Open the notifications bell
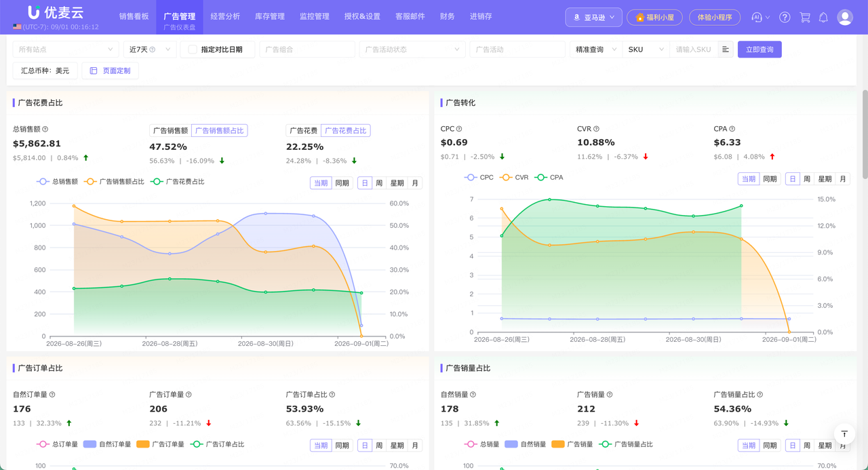Screen dimensions: 868x470 pos(823,17)
